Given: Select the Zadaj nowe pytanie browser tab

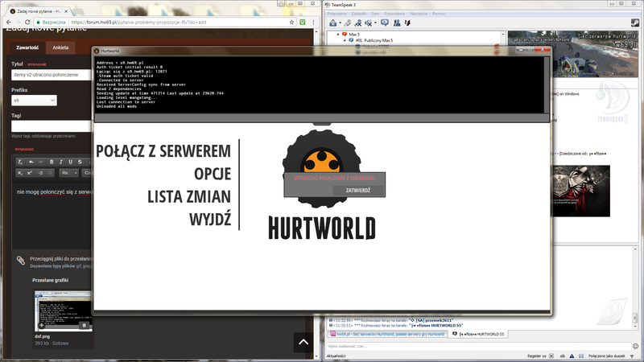Looking at the screenshot, I should coord(39,11).
